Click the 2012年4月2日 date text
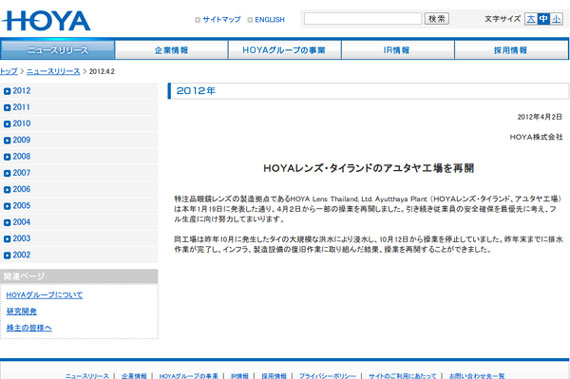This screenshot has width=570, height=379. tap(540, 117)
